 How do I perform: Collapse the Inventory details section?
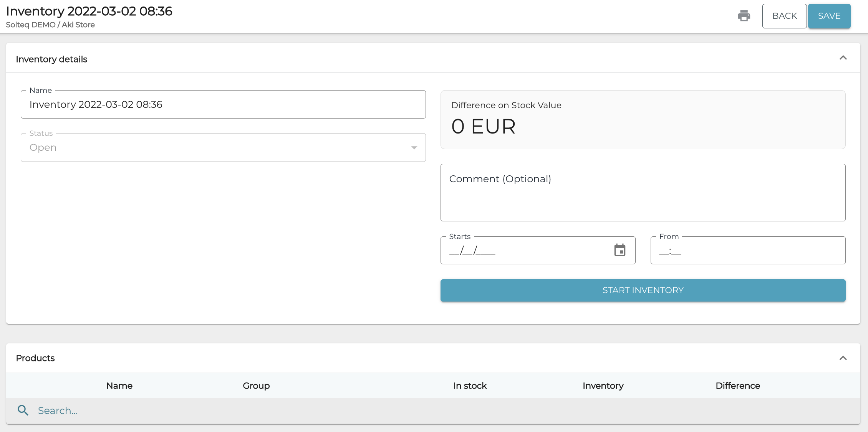tap(843, 58)
